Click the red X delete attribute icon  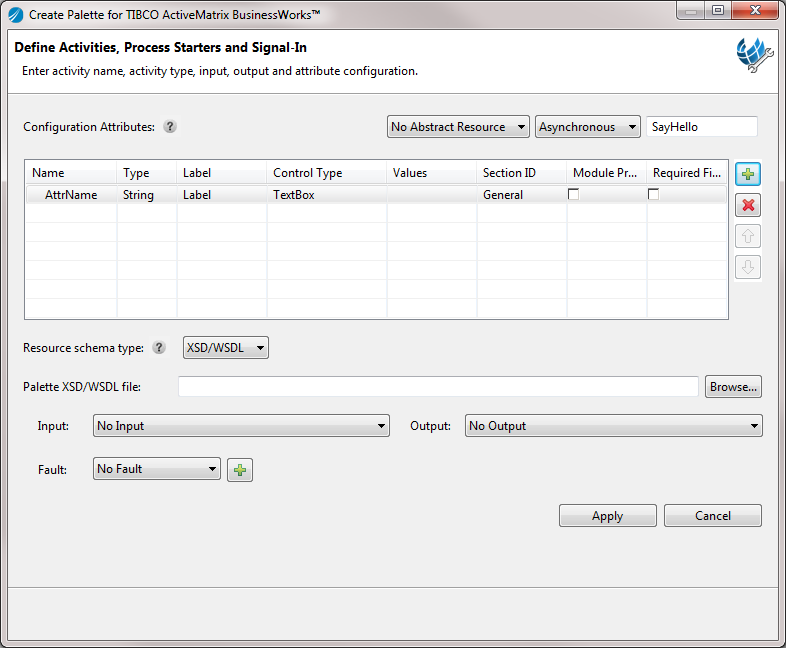point(748,205)
